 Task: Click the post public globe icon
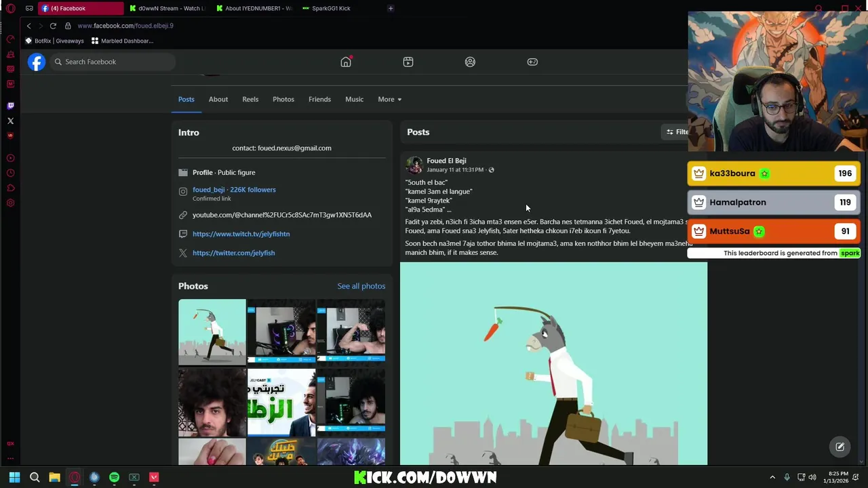(492, 170)
